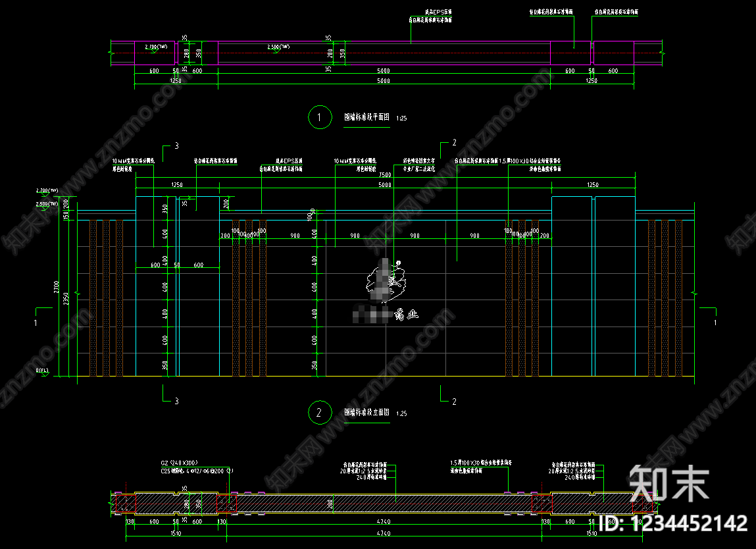Click the "1.5厚100X30" note above the section
756x549 pixels.
click(x=481, y=463)
